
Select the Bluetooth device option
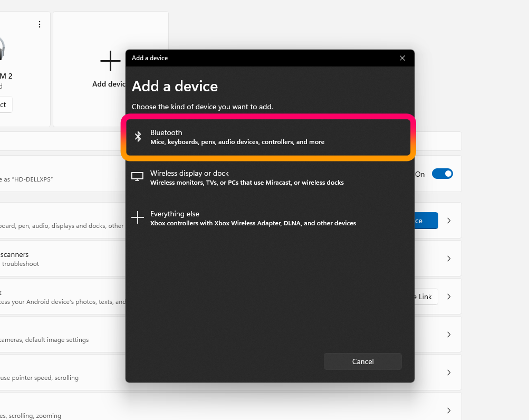(x=268, y=137)
